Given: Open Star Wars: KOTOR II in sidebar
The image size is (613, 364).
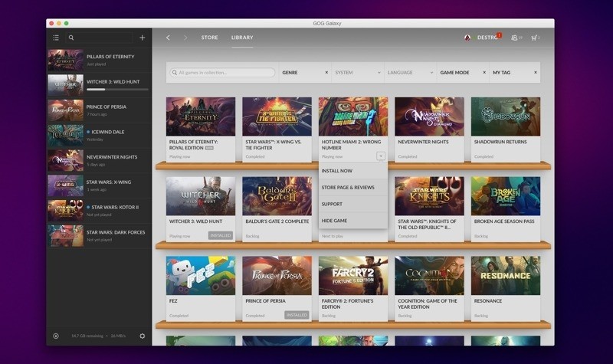Looking at the screenshot, I should (99, 210).
